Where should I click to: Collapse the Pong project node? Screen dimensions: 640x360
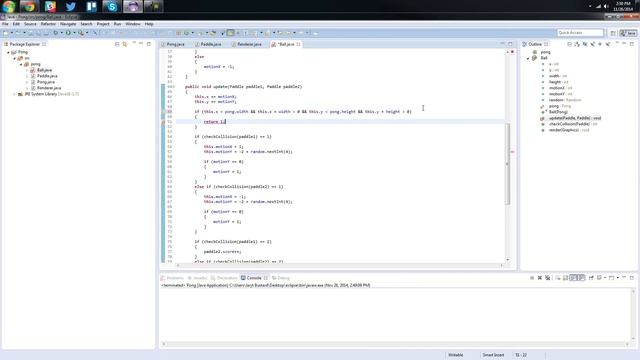[8, 52]
